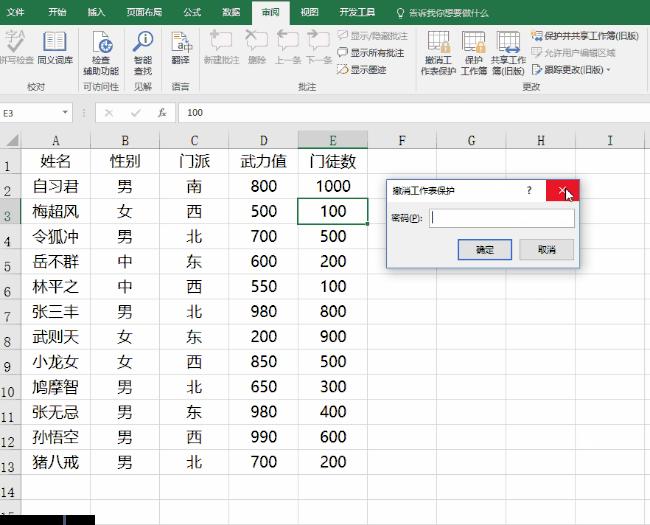
Task: Click the Select All corner triangle
Action: coord(12,140)
